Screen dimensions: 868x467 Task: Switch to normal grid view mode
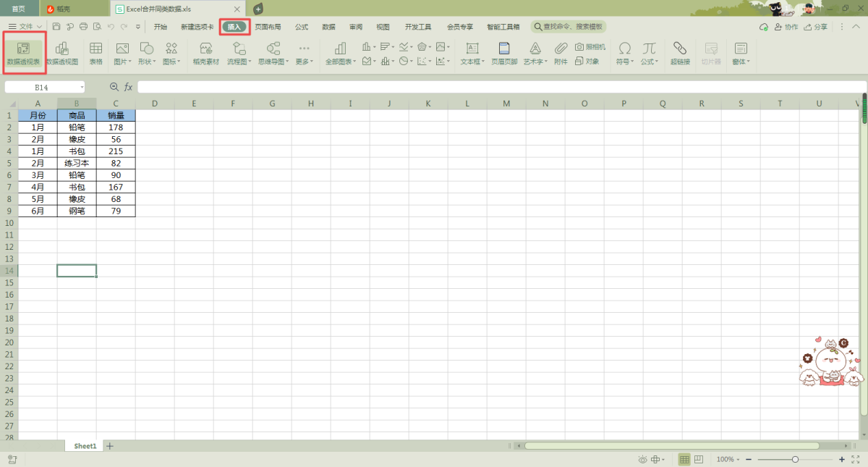pyautogui.click(x=684, y=460)
